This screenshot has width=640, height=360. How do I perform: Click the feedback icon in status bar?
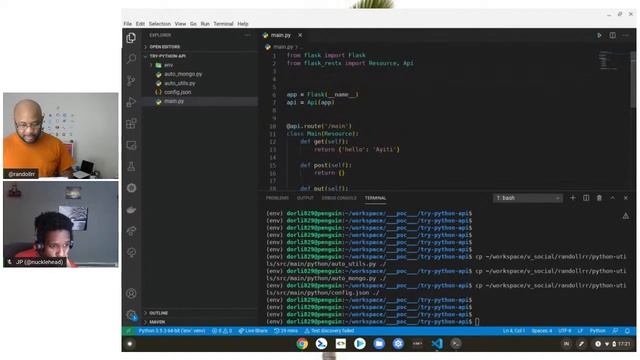coord(615,331)
